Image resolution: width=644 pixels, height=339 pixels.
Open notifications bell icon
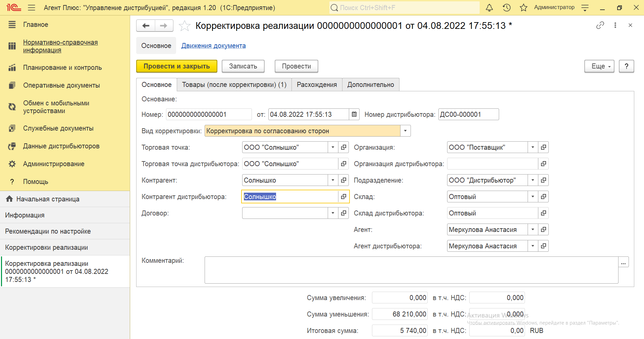(x=489, y=7)
